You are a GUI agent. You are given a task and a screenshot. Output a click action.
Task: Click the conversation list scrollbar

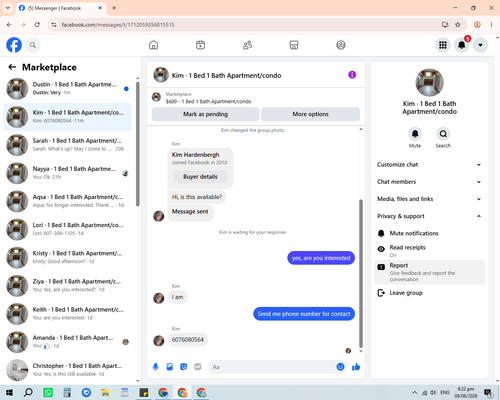(x=138, y=143)
